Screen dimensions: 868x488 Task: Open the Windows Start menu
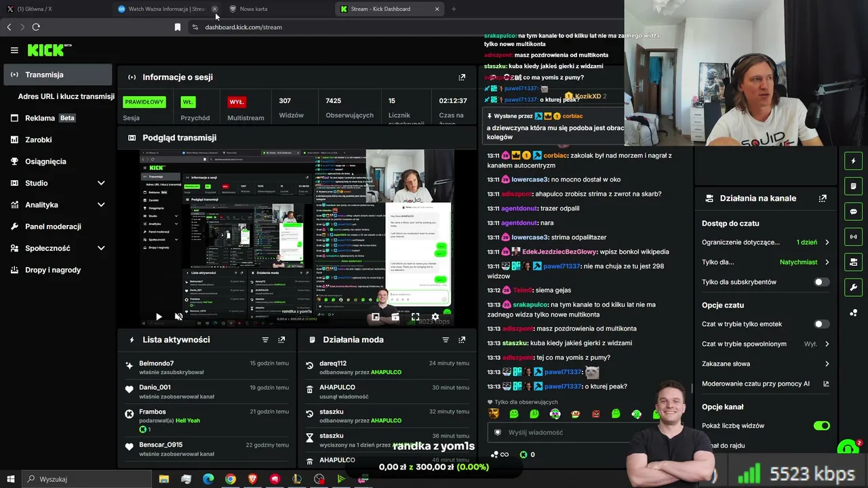coord(10,479)
